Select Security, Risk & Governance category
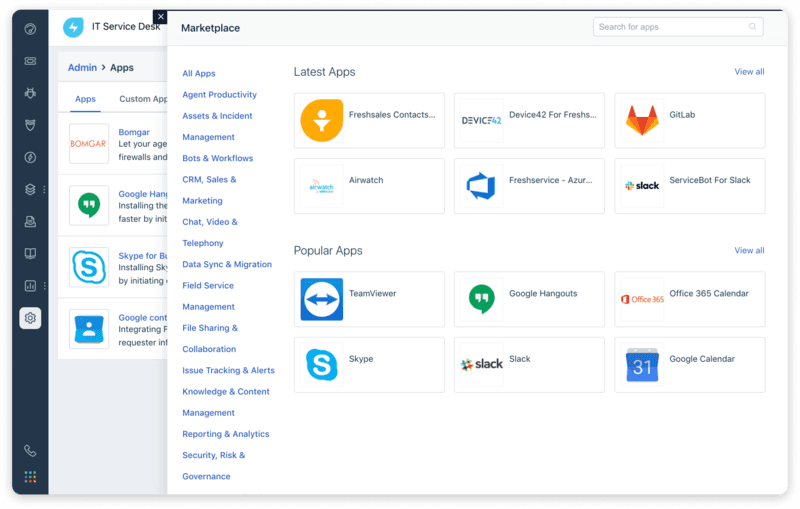The width and height of the screenshot is (800, 509). pyautogui.click(x=213, y=466)
